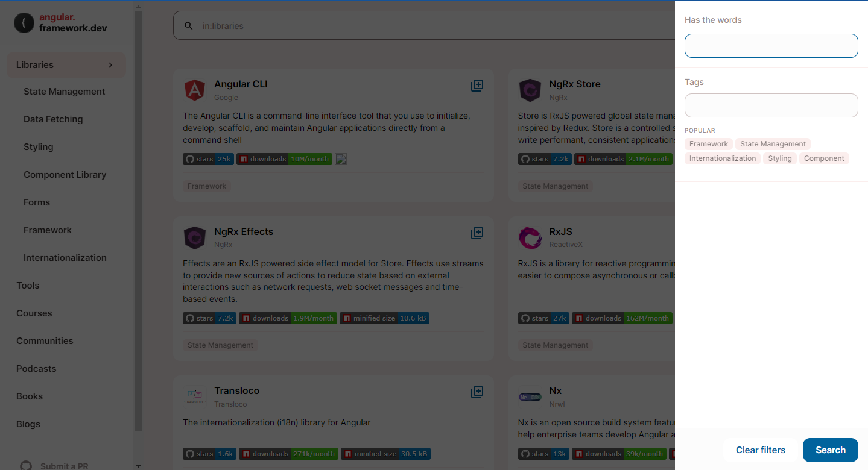Viewport: 868px width, 470px height.
Task: Click the NgRx Effects logo icon
Action: (195, 238)
